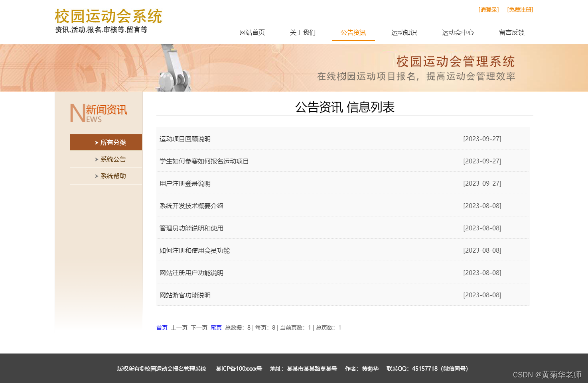Open 运动会中心 from navigation
588x383 pixels.
tap(458, 33)
